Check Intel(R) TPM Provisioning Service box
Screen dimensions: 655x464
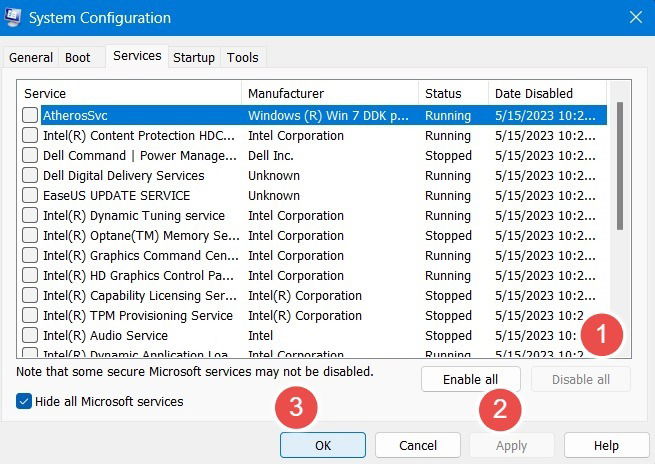coord(30,315)
